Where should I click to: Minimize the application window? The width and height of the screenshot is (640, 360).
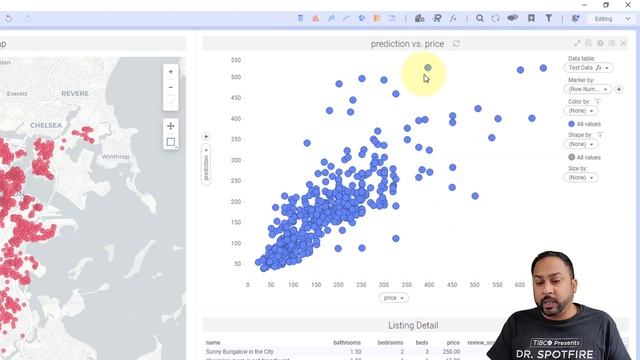click(x=584, y=5)
